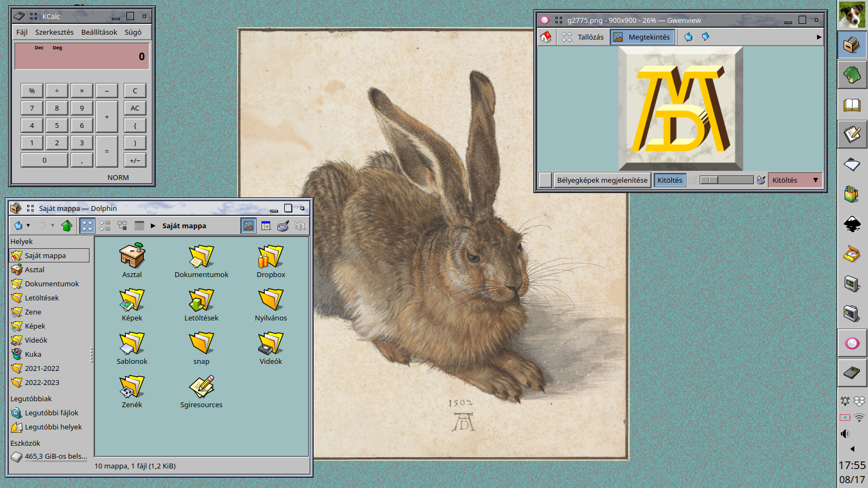The image size is (868, 488).
Task: Switch to Megtekintés view mode in Gwenview
Action: (642, 37)
